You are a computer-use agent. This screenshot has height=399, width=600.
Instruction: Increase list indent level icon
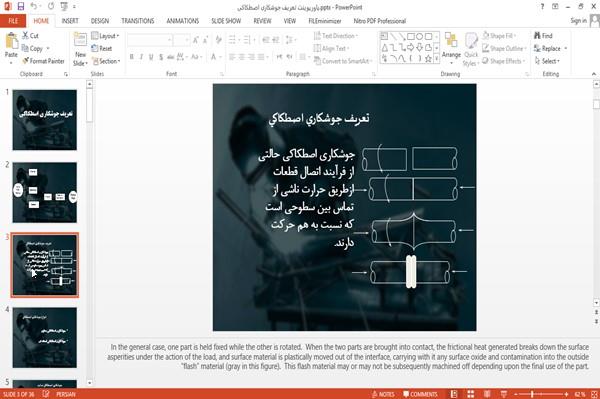click(276, 40)
